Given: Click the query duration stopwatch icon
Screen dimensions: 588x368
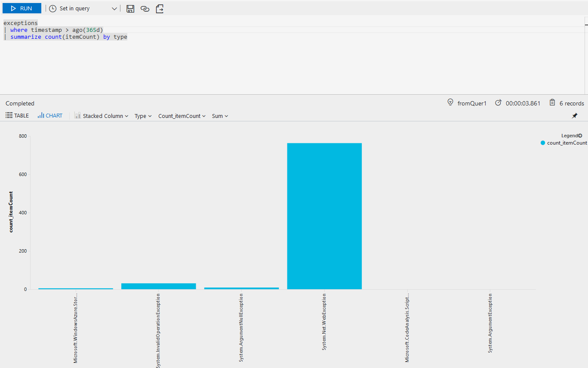Looking at the screenshot, I should tap(499, 103).
